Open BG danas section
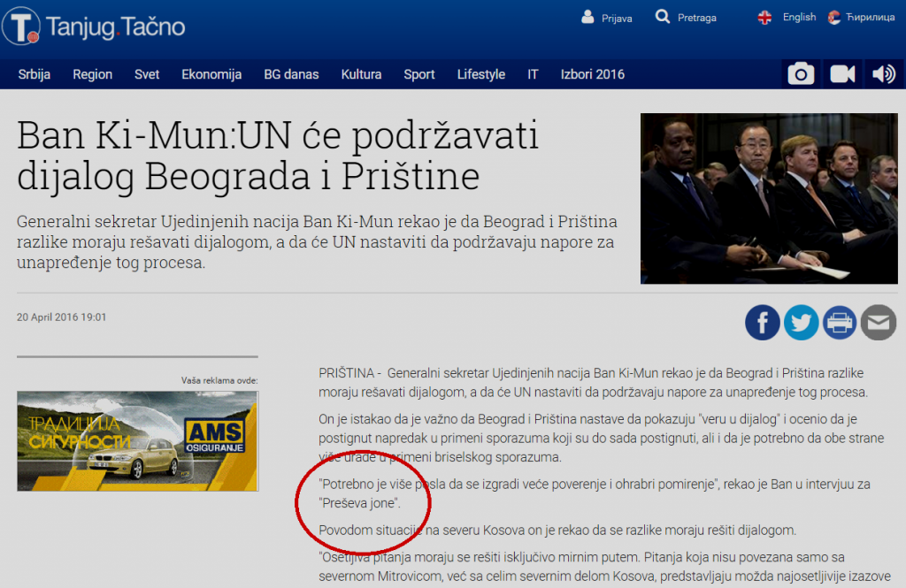 click(x=291, y=74)
